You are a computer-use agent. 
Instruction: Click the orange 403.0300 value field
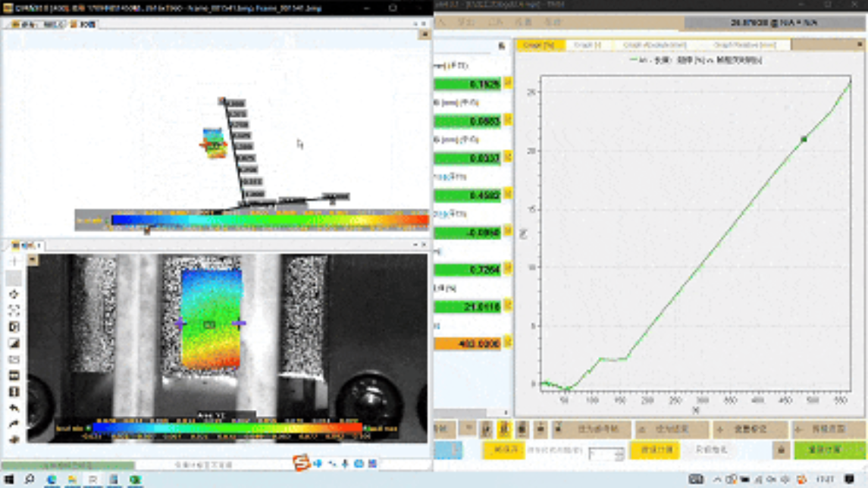[x=468, y=343]
